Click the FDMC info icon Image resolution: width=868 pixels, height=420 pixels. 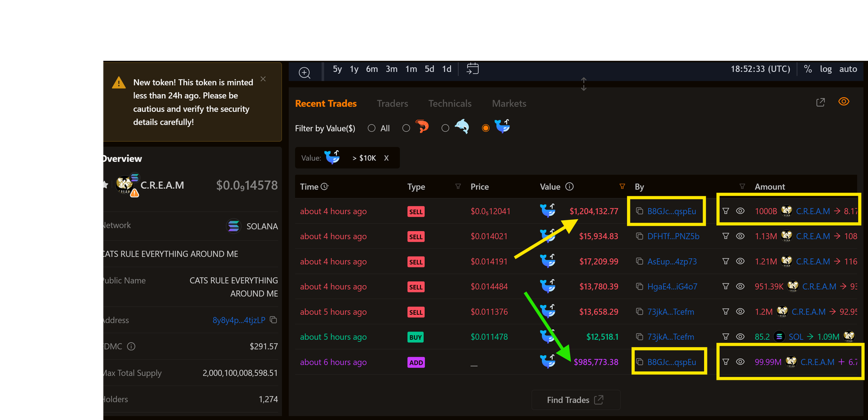(x=131, y=347)
